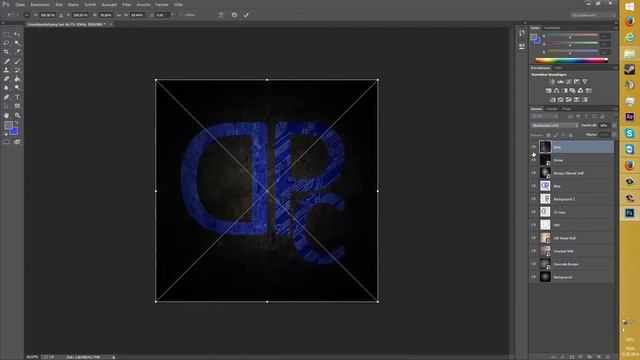The image size is (640, 360).
Task: Hide the Blue layer
Action: coord(533,186)
